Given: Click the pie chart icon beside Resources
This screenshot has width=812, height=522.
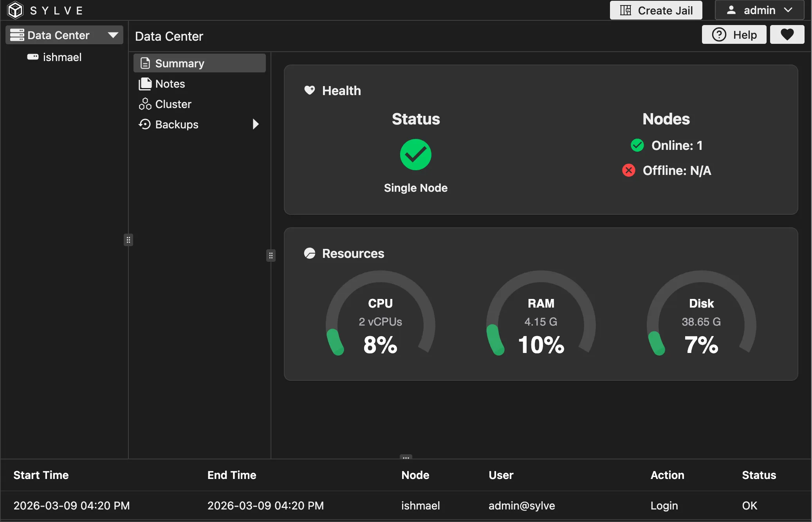Looking at the screenshot, I should click(309, 253).
